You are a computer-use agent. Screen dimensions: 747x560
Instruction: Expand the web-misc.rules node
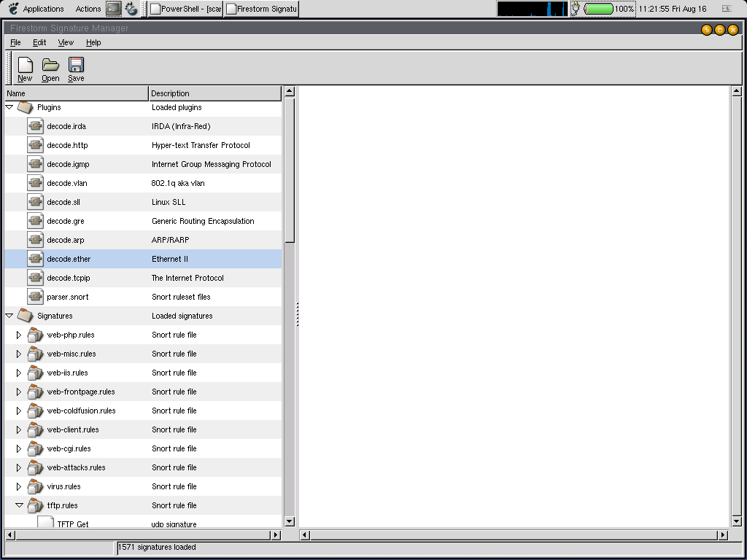18,354
